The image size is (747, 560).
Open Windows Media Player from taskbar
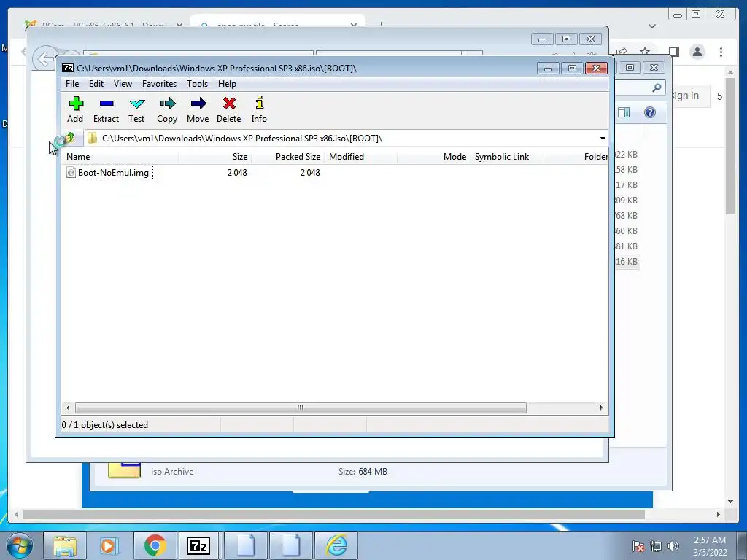point(109,545)
